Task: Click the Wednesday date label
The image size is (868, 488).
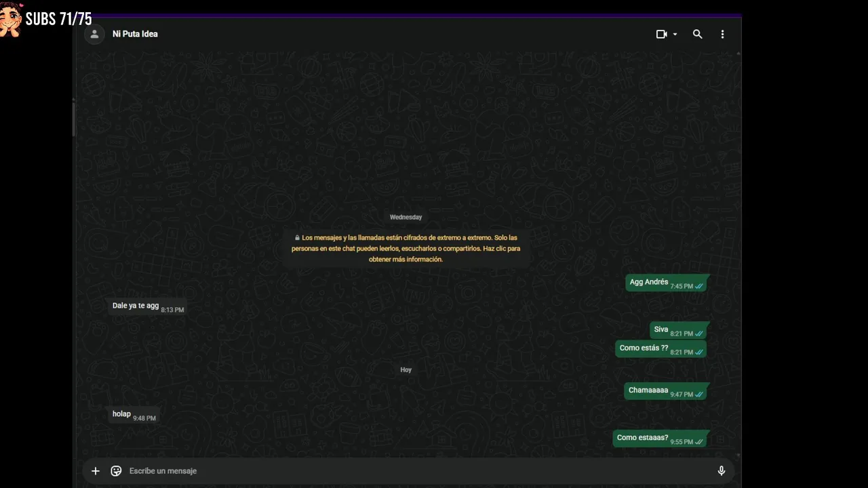Action: tap(406, 218)
